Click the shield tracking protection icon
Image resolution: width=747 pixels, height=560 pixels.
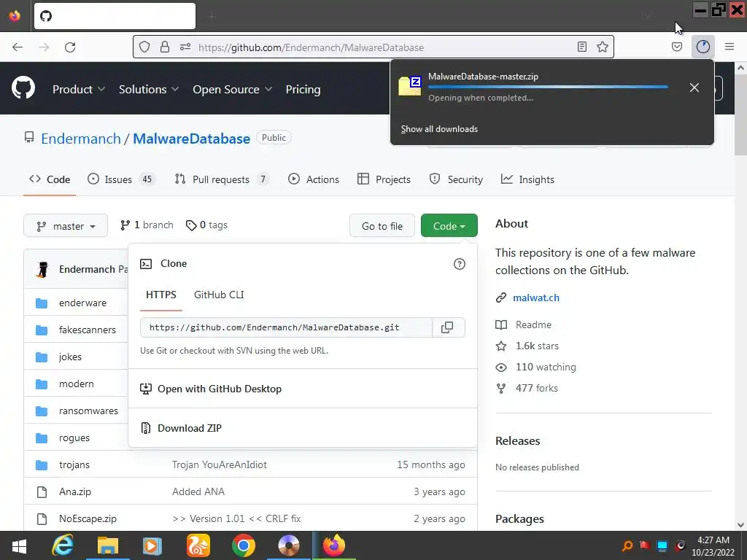(144, 47)
